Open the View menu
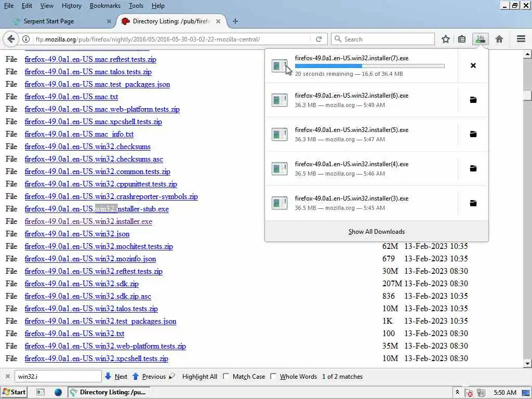Screen dimensions: 532x399 coord(47,6)
